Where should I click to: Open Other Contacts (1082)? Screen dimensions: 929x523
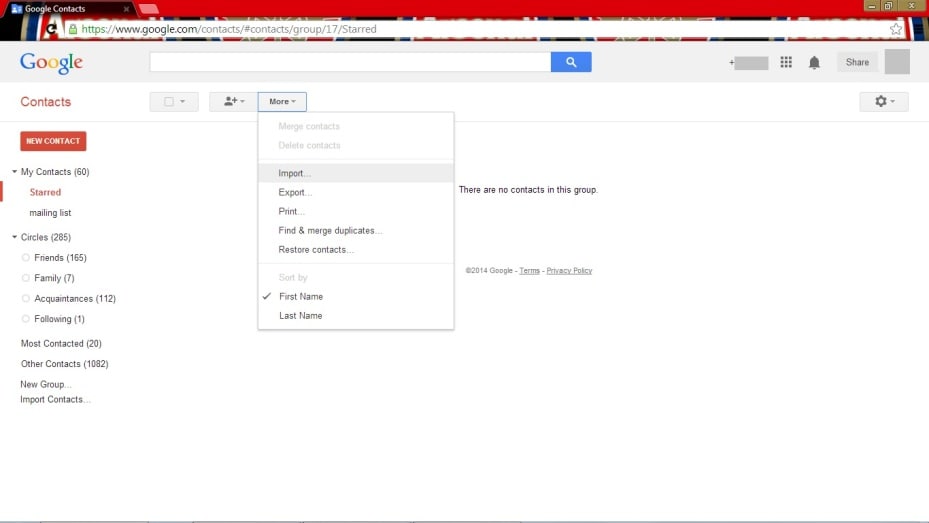tap(65, 364)
